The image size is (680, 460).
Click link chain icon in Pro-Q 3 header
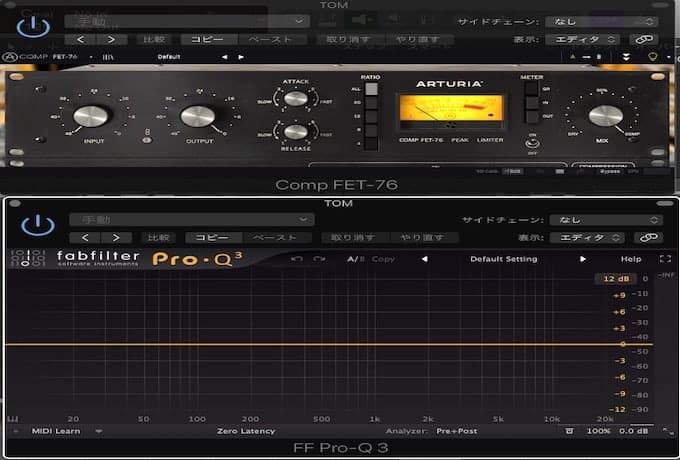(648, 238)
